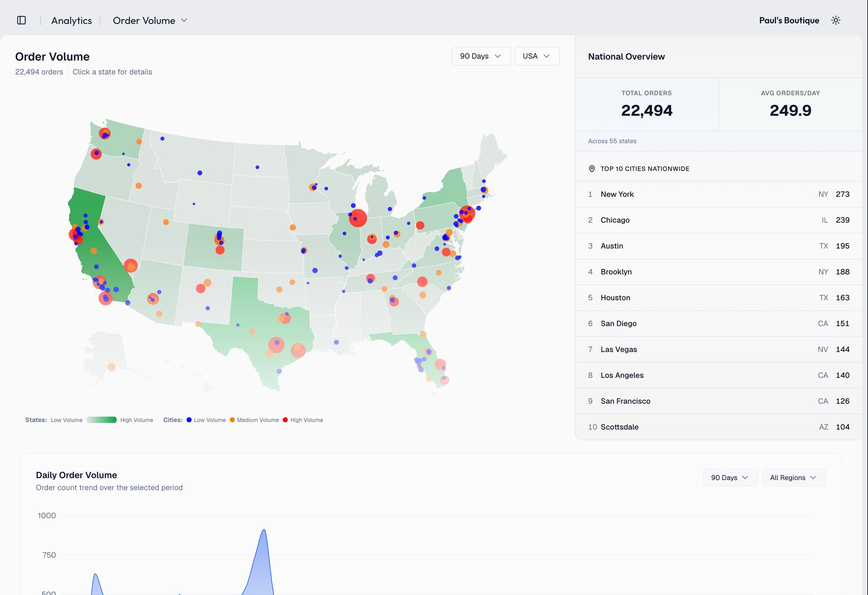Click the Total Orders 22,494 stat
Viewport: 868px width, 595px height.
[x=647, y=104]
